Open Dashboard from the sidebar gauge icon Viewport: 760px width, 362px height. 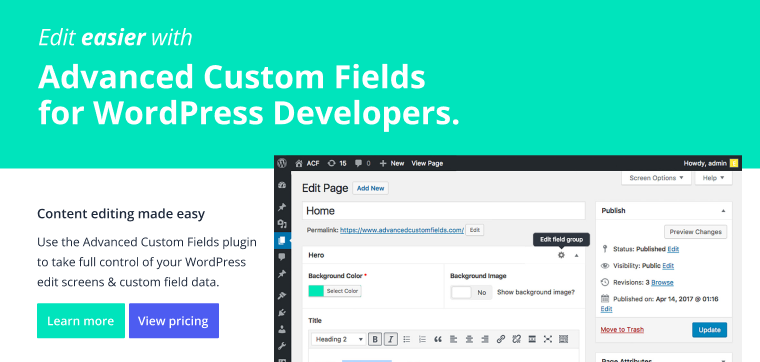click(282, 185)
